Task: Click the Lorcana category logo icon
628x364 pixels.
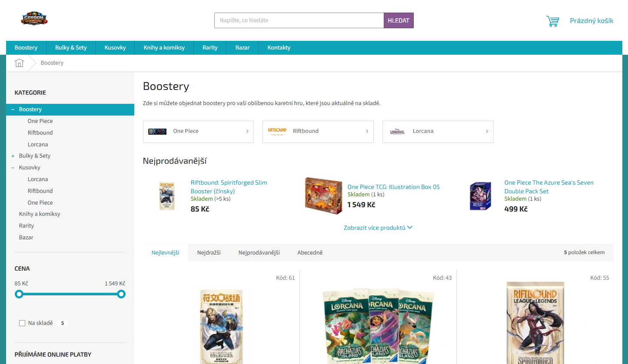Action: 397,132
